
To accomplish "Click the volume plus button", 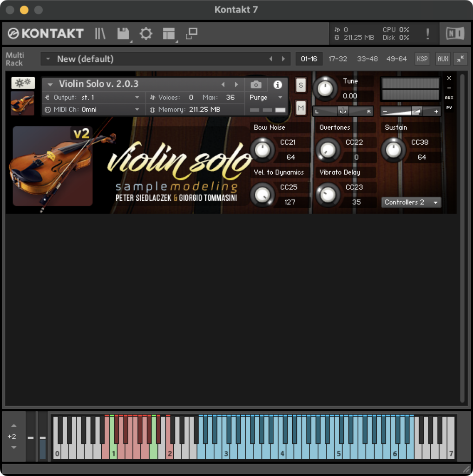I will (436, 112).
